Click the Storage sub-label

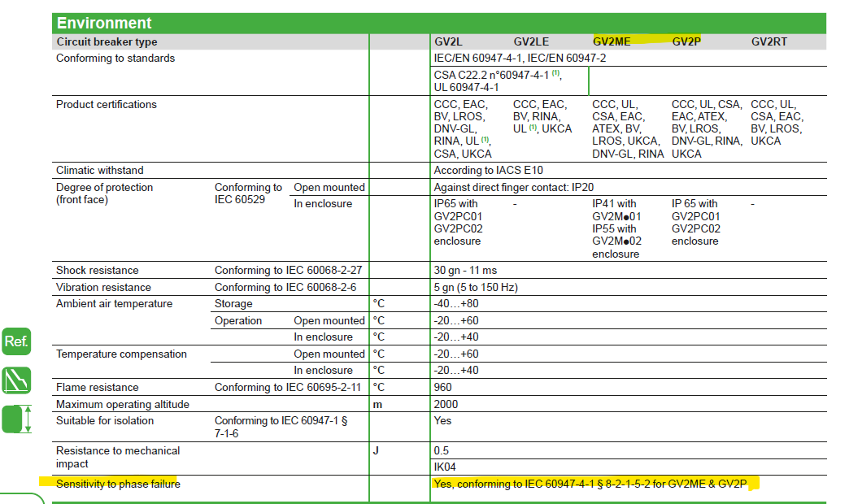(x=233, y=304)
